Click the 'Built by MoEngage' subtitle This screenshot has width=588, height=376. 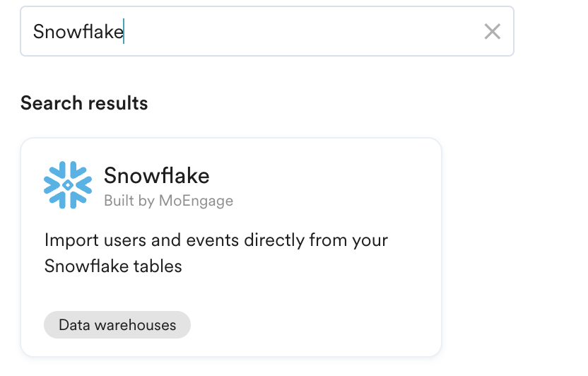tap(168, 201)
